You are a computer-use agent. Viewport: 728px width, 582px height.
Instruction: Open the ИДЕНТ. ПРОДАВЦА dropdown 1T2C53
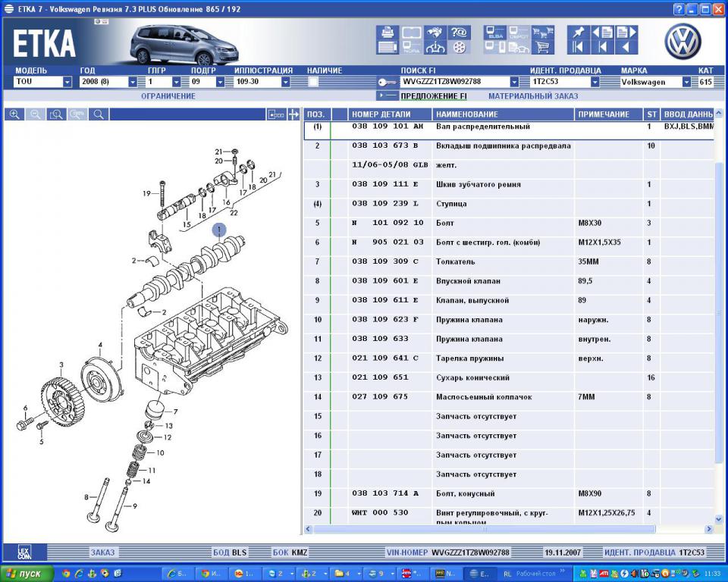point(595,82)
